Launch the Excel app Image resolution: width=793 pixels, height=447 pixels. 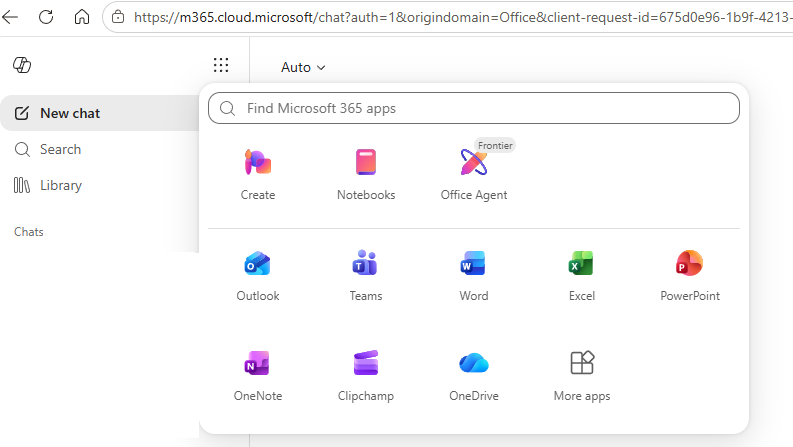coord(582,276)
